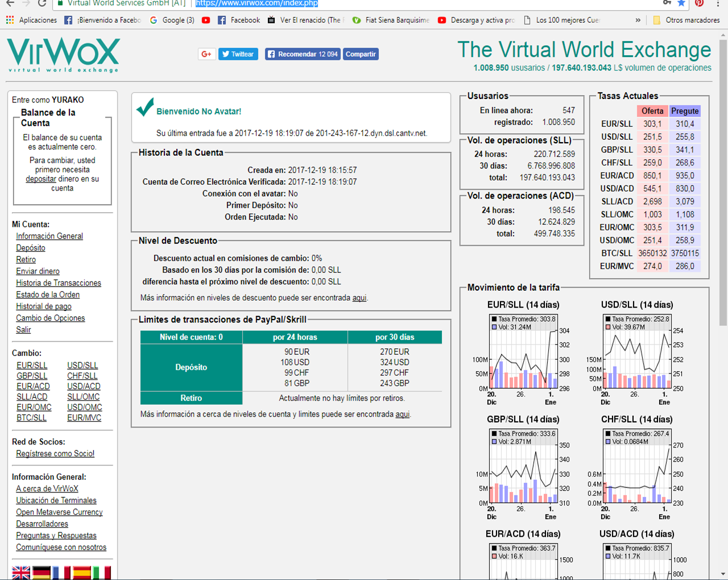728x580 pixels.
Task: Open CHF/SLL exchange link in Cambio
Action: click(x=82, y=376)
